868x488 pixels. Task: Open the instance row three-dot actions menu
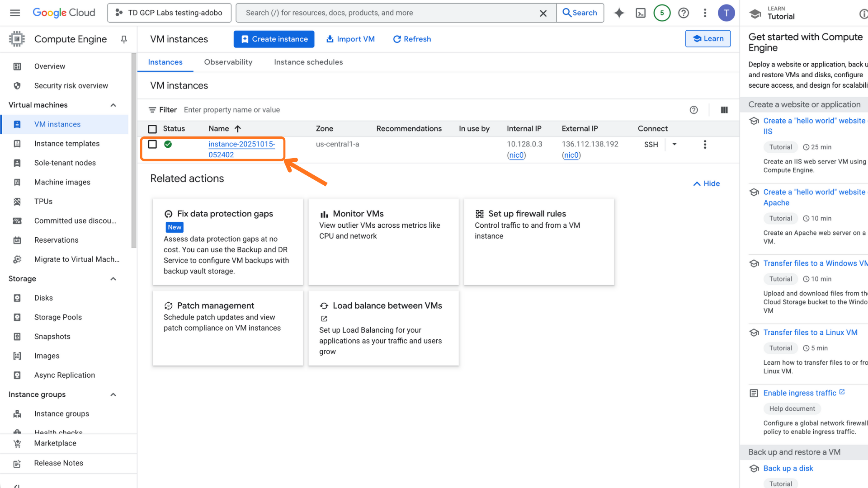705,145
